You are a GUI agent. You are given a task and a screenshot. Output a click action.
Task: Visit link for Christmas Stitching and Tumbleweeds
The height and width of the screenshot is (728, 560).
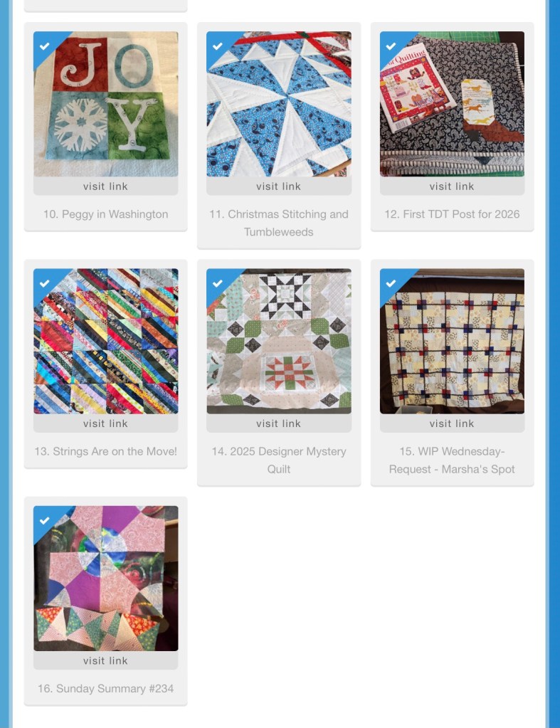coord(279,186)
